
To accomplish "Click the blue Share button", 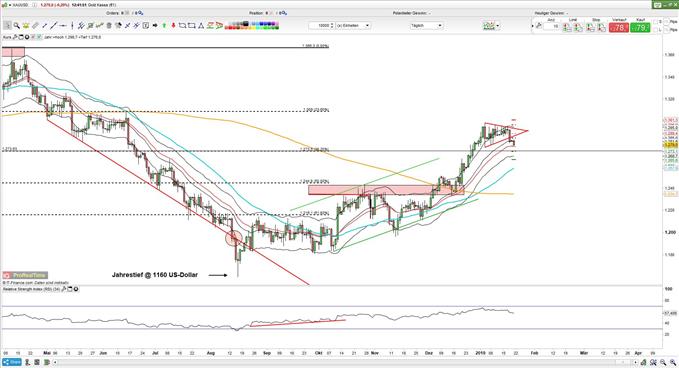I will pos(12,362).
